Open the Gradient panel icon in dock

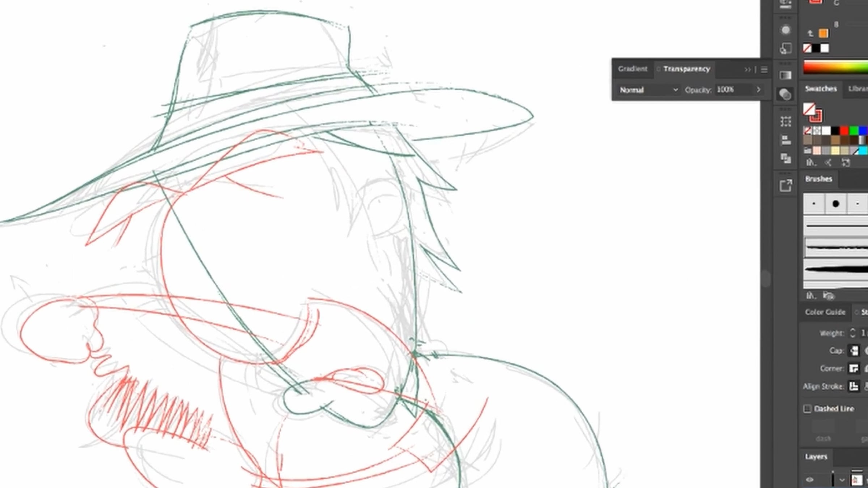(785, 75)
